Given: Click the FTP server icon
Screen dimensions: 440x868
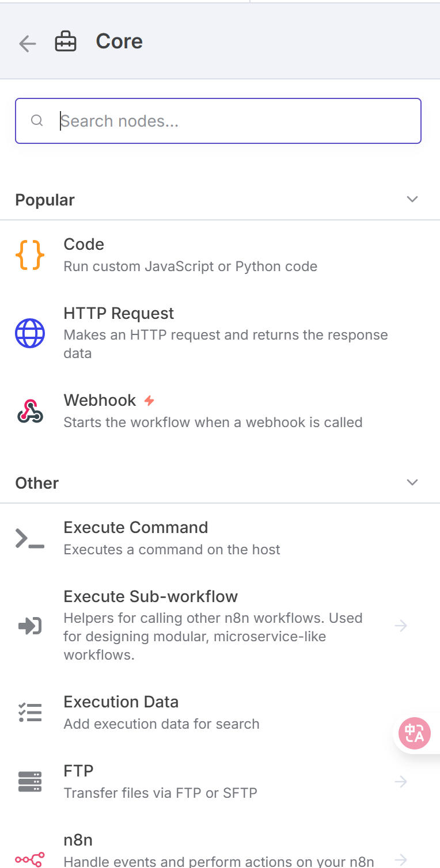Looking at the screenshot, I should pos(30,782).
